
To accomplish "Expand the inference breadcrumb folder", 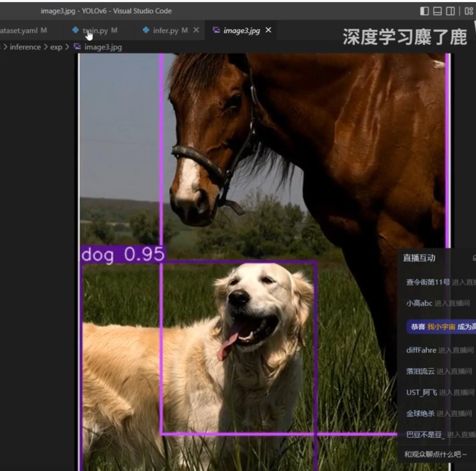I will click(x=25, y=47).
